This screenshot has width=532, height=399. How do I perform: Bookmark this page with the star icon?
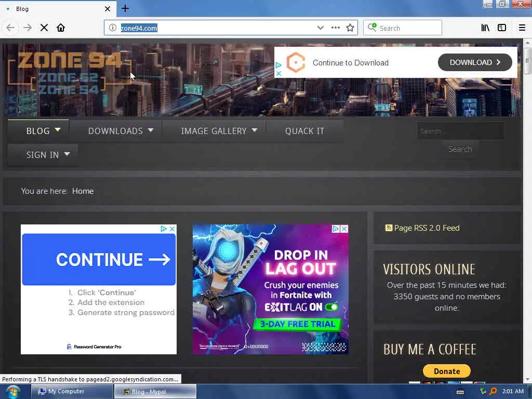[350, 28]
